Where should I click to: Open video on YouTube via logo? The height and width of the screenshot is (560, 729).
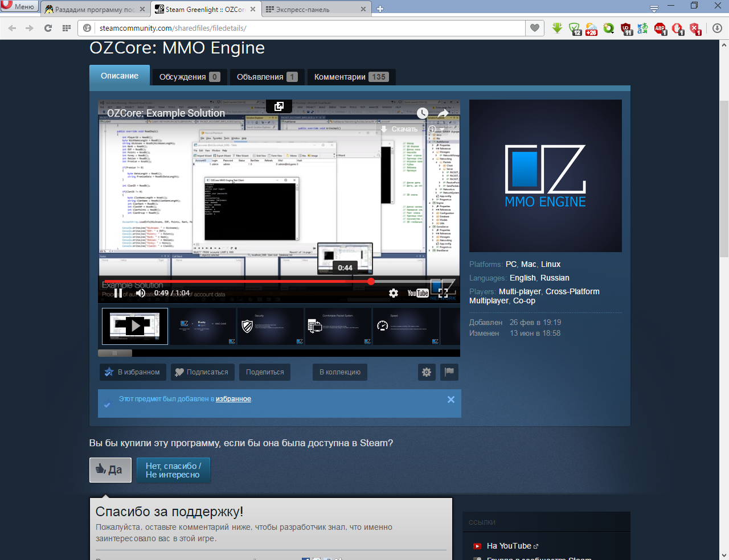coord(418,293)
